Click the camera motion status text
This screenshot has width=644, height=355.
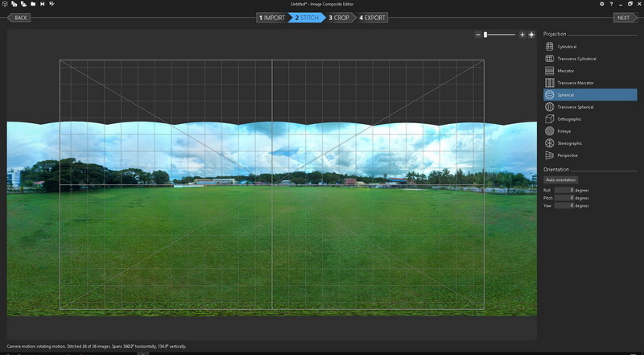point(97,346)
